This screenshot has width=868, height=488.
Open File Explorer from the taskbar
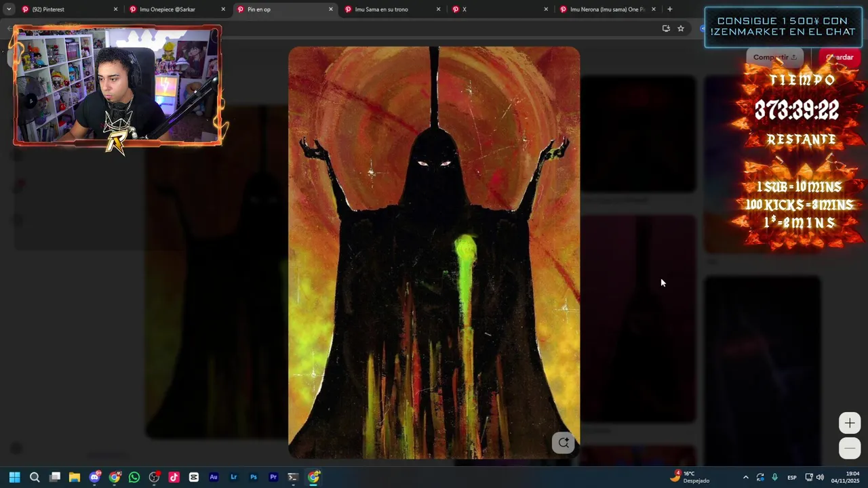[x=75, y=477]
